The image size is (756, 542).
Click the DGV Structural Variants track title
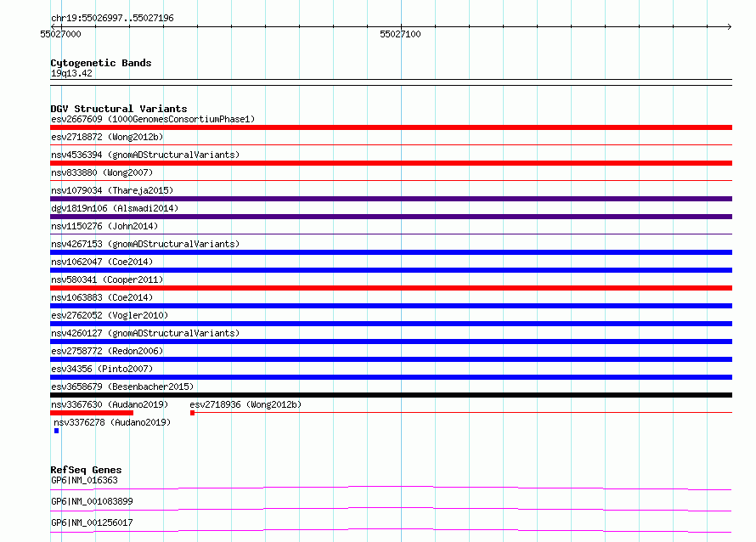pos(119,109)
